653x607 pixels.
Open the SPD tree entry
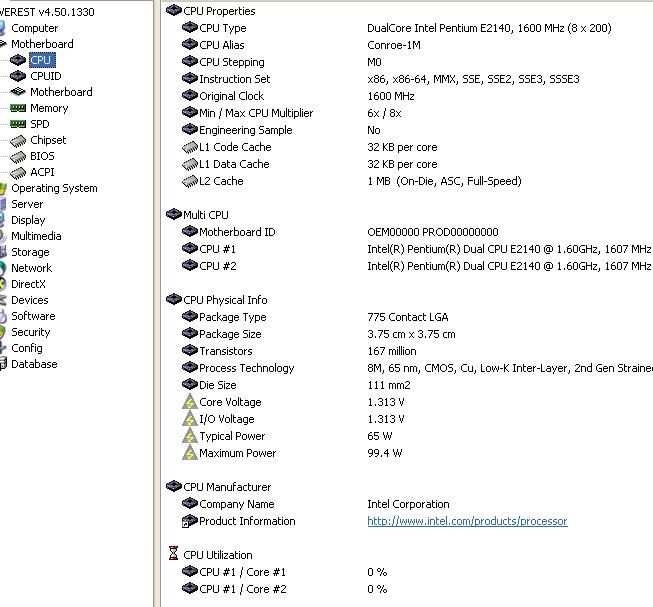[40, 124]
